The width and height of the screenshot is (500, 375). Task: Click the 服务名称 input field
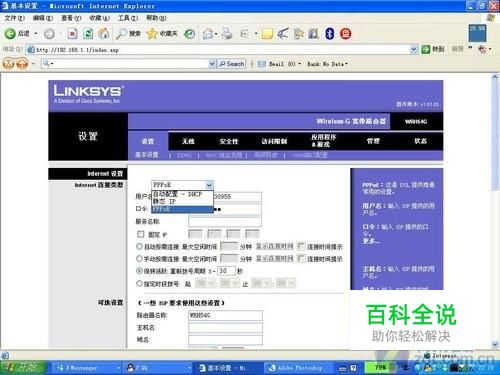[225, 221]
